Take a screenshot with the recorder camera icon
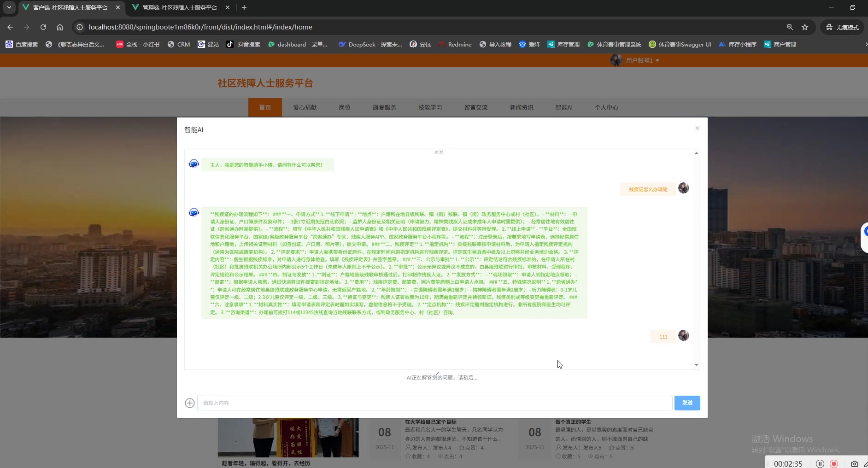The width and height of the screenshot is (868, 468). coord(855,464)
